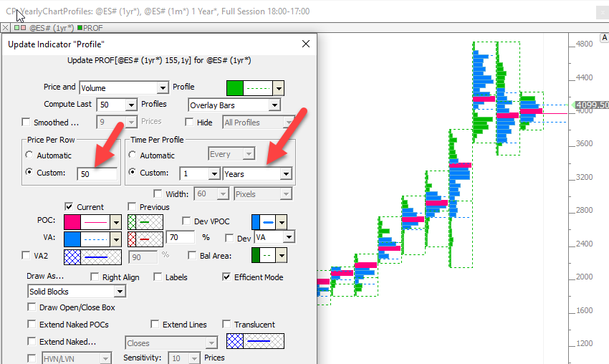609x364 pixels.
Task: Select Custom radio under Time Per Profile
Action: click(133, 172)
